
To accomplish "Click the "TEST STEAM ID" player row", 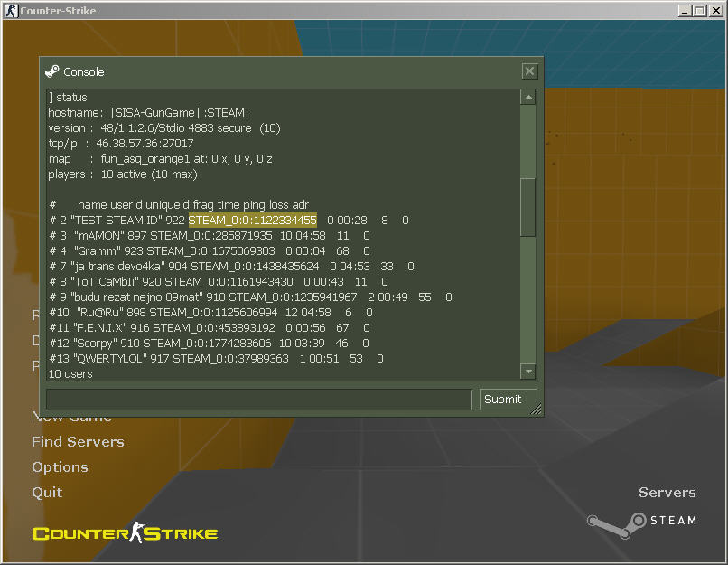I will coord(229,221).
